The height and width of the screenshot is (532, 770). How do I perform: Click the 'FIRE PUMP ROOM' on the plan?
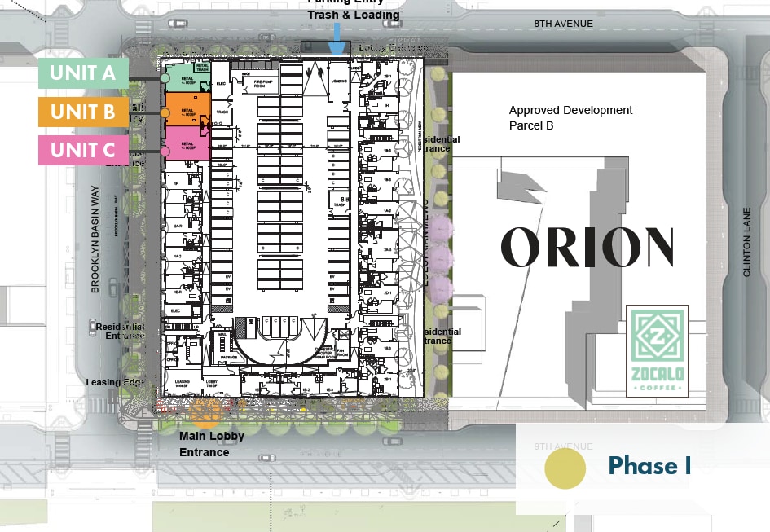click(261, 83)
